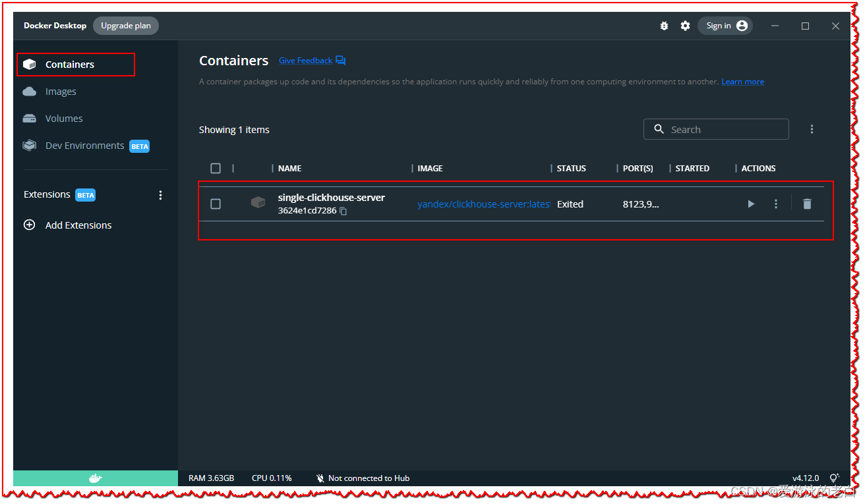Click the Docker whale status icon
This screenshot has height=504, width=865.
[x=96, y=478]
